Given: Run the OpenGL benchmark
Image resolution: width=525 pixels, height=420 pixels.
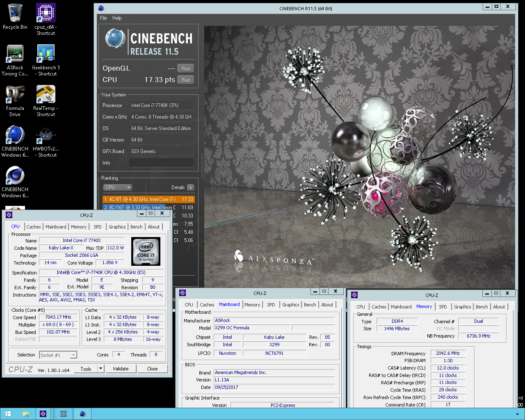Looking at the screenshot, I should click(x=186, y=68).
